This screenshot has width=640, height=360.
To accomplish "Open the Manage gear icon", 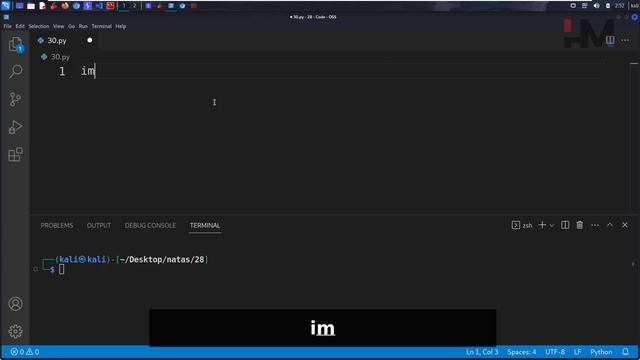I will [x=16, y=331].
